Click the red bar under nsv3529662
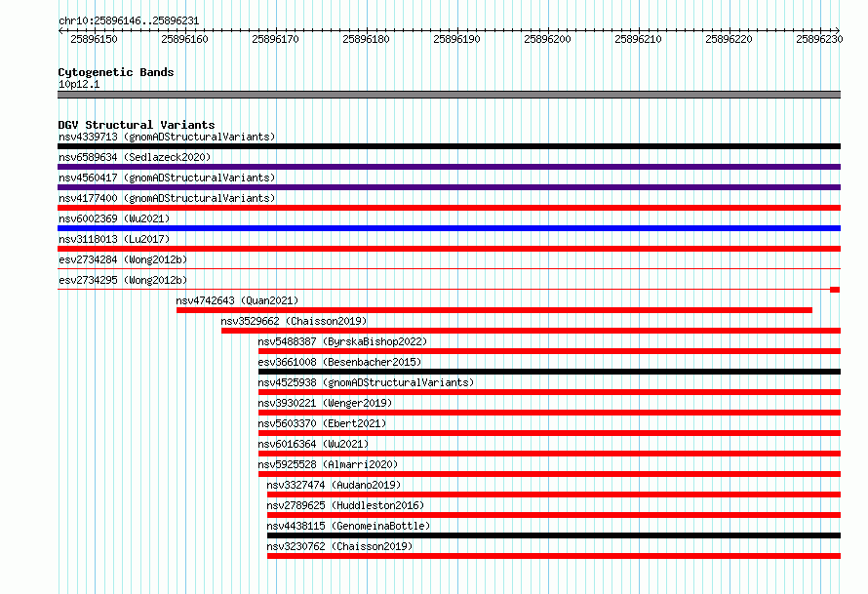The height and width of the screenshot is (594, 868). coord(531,331)
